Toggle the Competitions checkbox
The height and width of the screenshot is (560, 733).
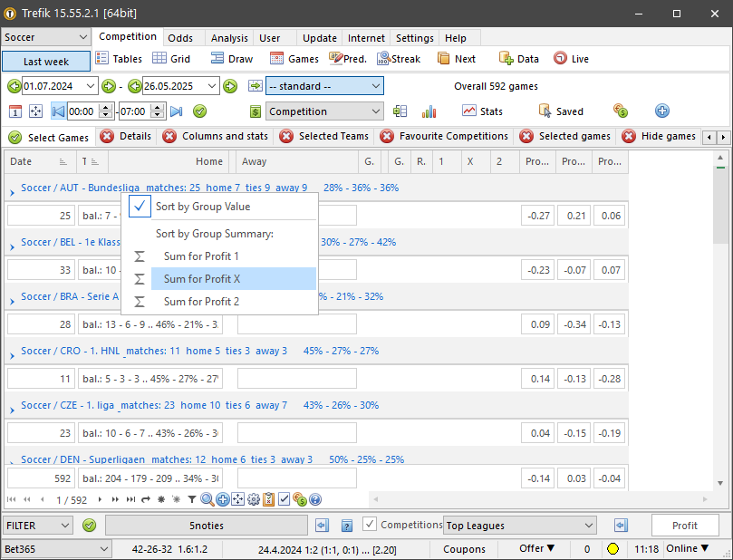[x=370, y=525]
